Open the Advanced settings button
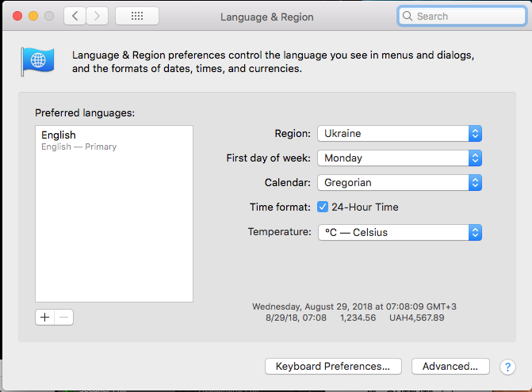 click(450, 367)
